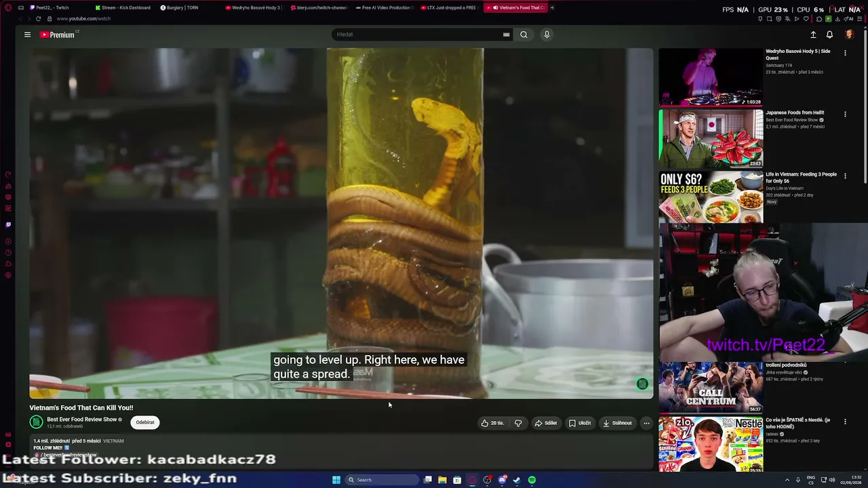Open Best Ever Food Review Show channel avatar
The width and height of the screenshot is (868, 488).
pos(36,422)
